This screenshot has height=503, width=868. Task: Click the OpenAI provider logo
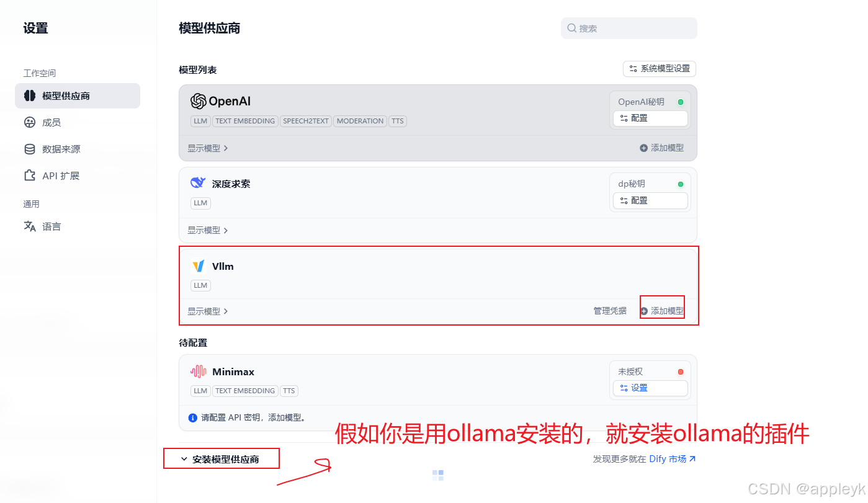[199, 101]
